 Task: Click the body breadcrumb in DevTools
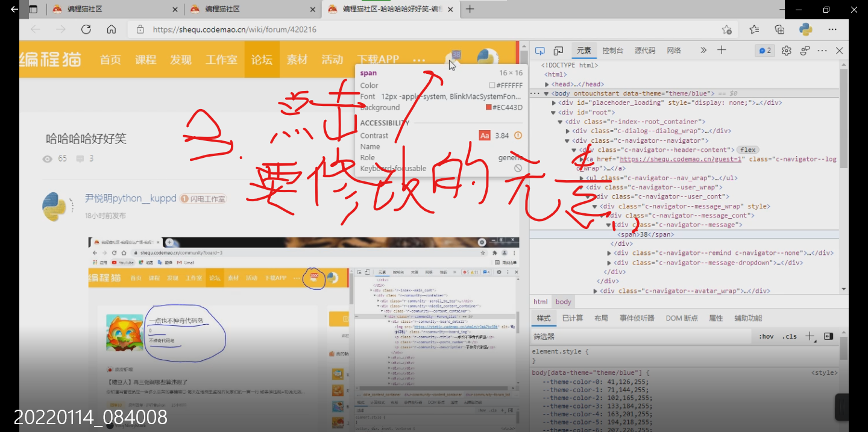point(564,302)
